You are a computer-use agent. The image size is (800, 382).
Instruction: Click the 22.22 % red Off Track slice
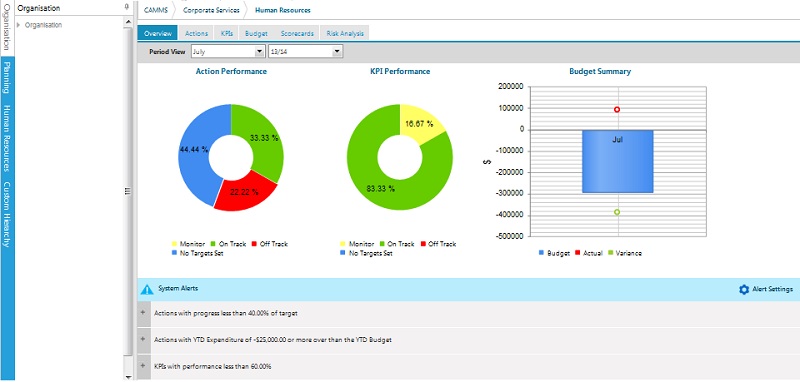coord(245,192)
